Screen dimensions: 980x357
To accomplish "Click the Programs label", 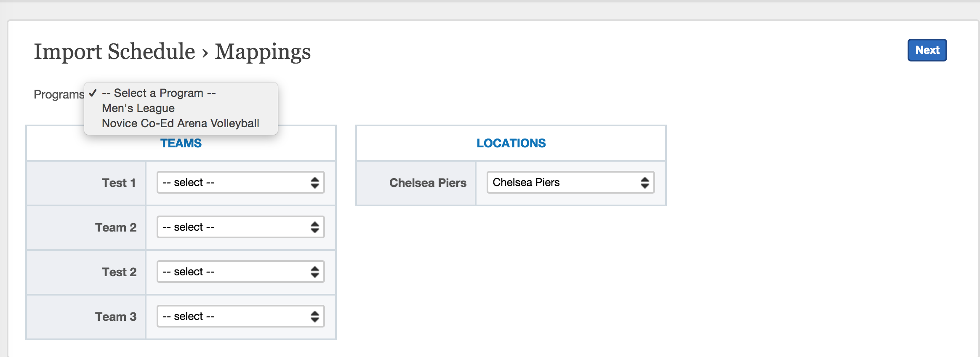I will pyautogui.click(x=59, y=94).
